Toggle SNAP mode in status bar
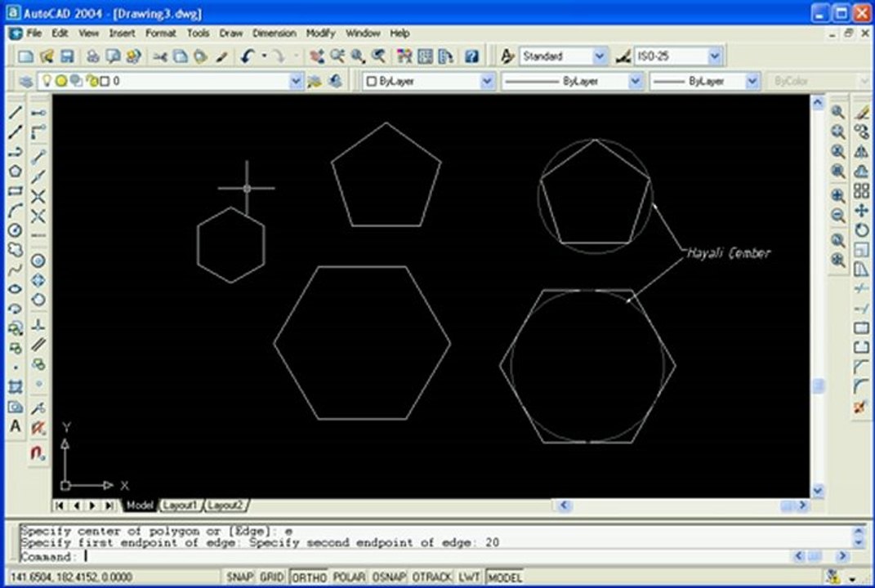Screen dimensions: 875x588 [x=240, y=577]
